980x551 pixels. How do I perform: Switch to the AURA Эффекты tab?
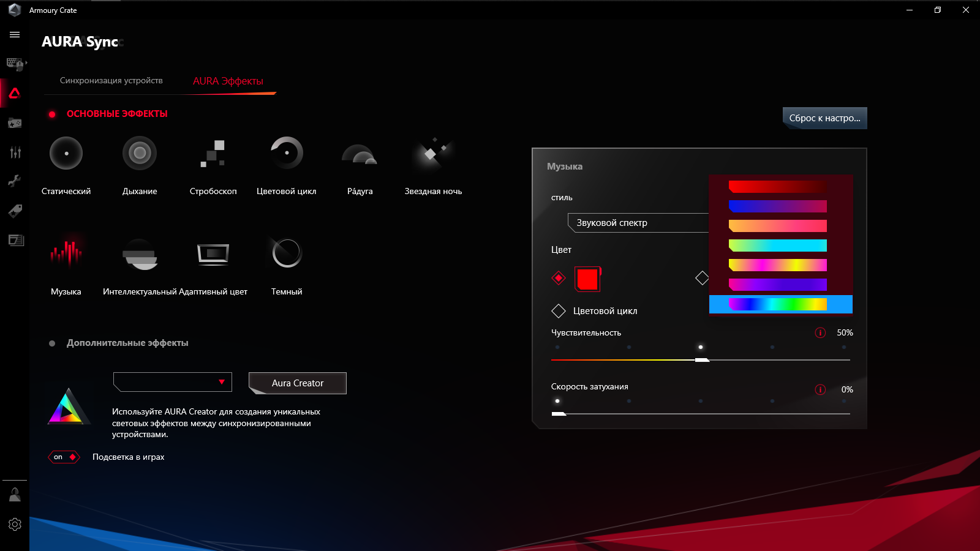tap(228, 81)
